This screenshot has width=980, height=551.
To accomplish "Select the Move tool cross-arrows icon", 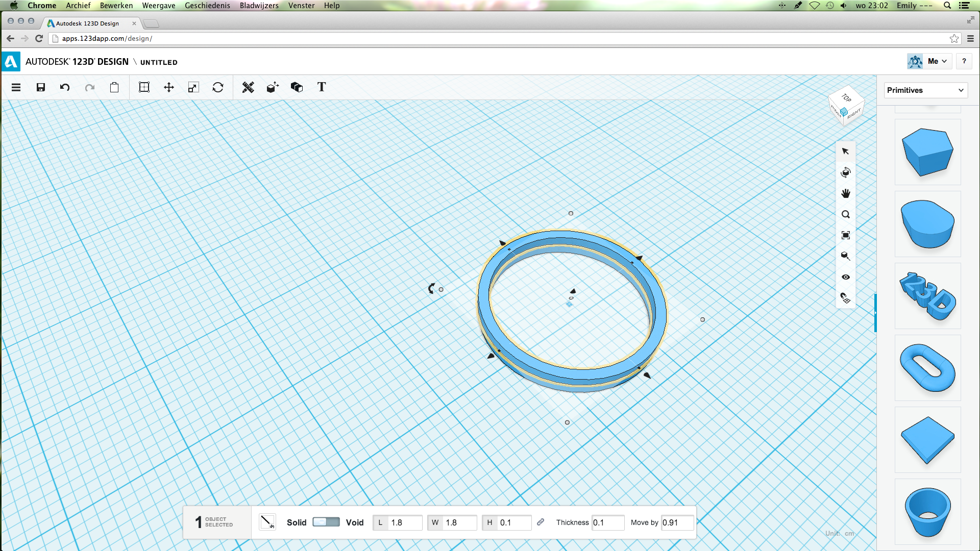I will pyautogui.click(x=168, y=87).
